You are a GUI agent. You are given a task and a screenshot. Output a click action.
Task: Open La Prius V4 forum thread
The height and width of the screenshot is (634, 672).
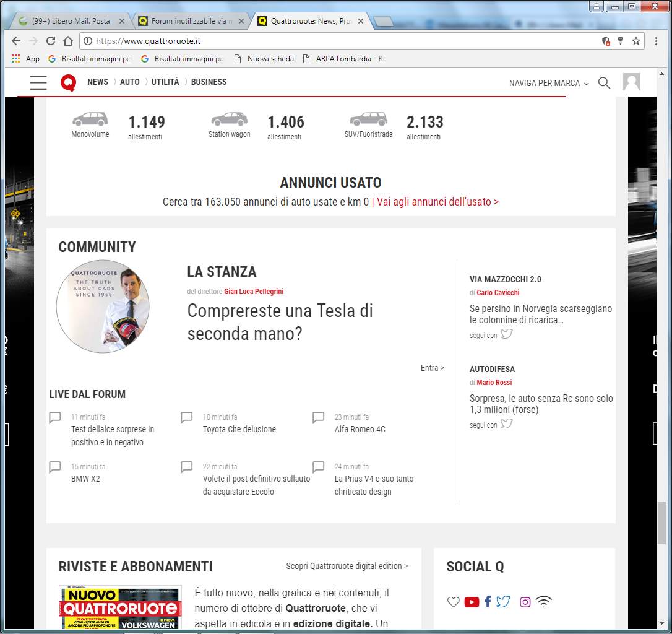(374, 485)
